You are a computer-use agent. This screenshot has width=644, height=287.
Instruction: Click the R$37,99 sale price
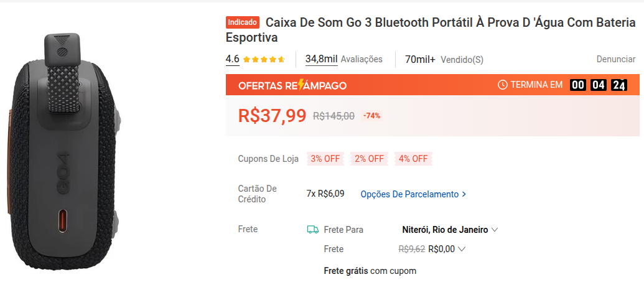[272, 116]
